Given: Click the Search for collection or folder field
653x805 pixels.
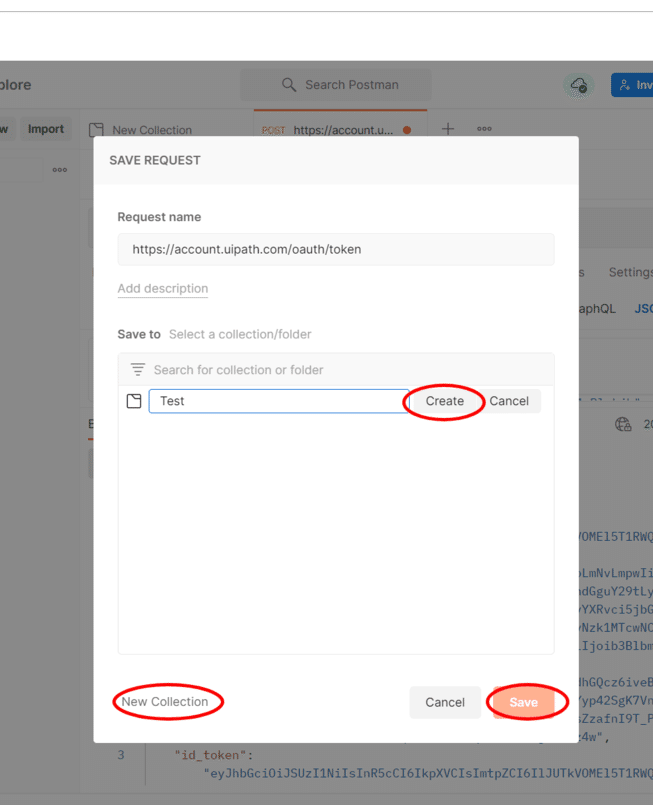Looking at the screenshot, I should pyautogui.click(x=336, y=370).
